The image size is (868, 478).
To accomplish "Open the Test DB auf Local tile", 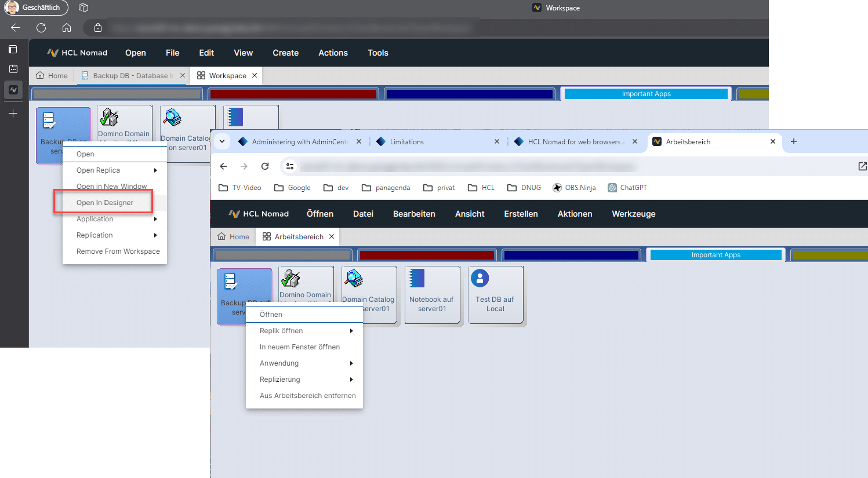I will pos(495,294).
